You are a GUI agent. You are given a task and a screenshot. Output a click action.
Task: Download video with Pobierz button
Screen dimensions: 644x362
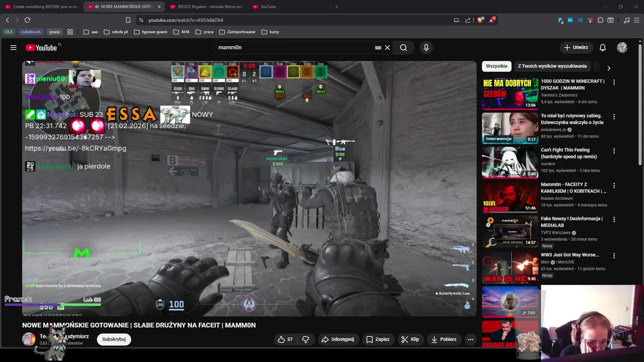[444, 339]
